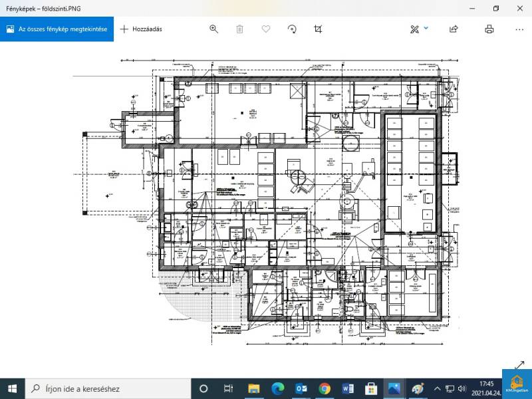Open the Windows Start menu
This screenshot has width=532, height=399.
12,388
